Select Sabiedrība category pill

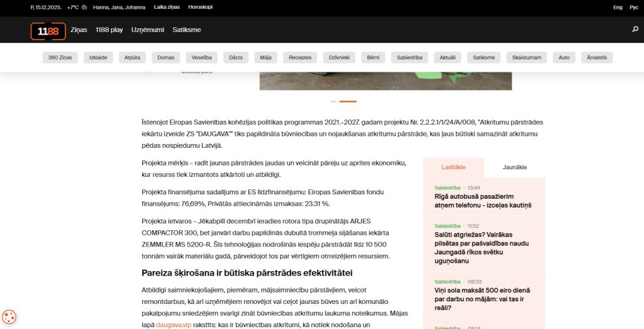click(x=409, y=57)
